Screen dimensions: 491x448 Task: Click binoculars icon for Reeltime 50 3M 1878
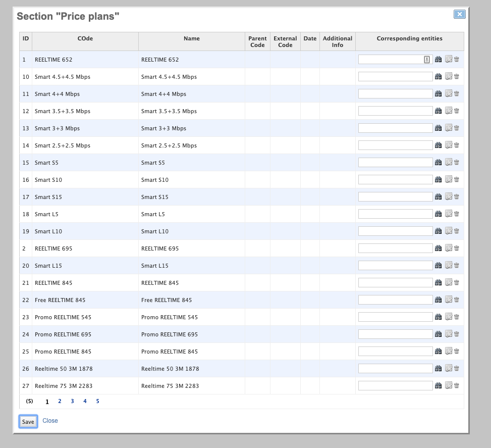[438, 368]
